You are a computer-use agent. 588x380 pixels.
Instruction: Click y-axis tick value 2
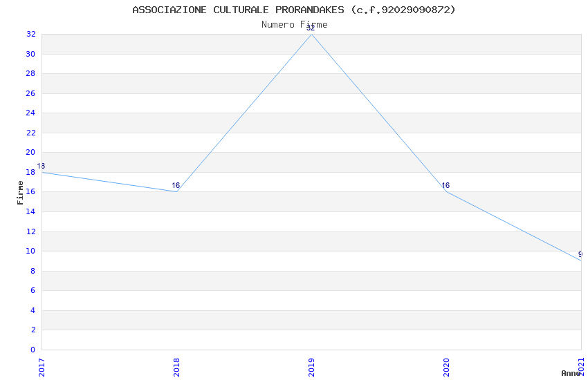tap(33, 330)
